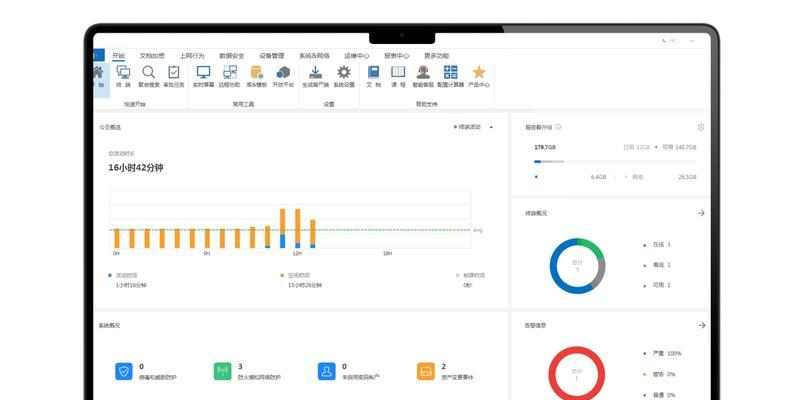
Task: Switch to the 系统&网络 tab
Action: (x=314, y=55)
